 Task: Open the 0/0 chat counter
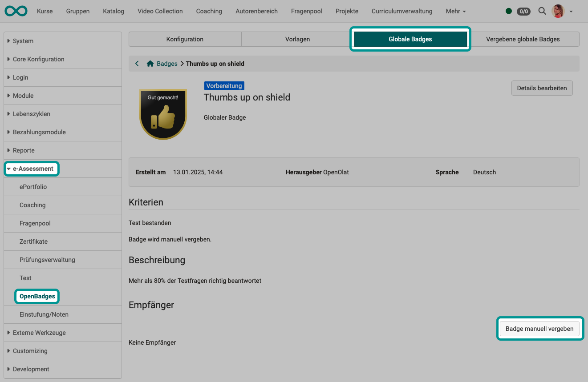(523, 11)
